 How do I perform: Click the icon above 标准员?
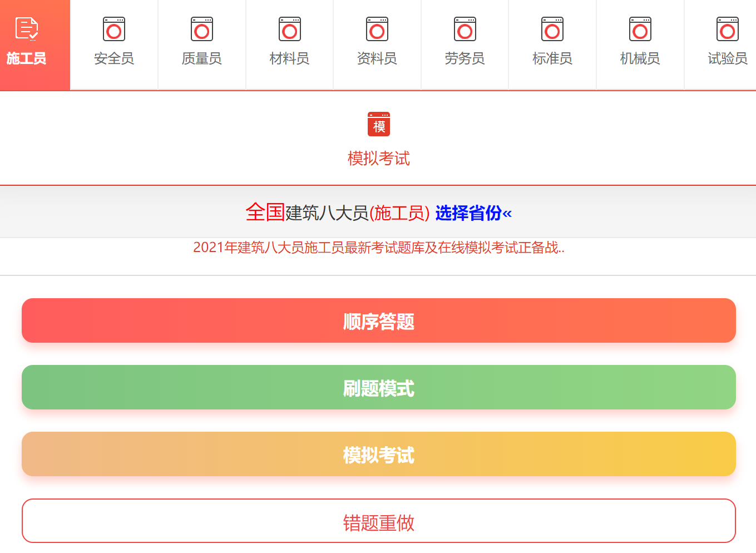coord(552,29)
